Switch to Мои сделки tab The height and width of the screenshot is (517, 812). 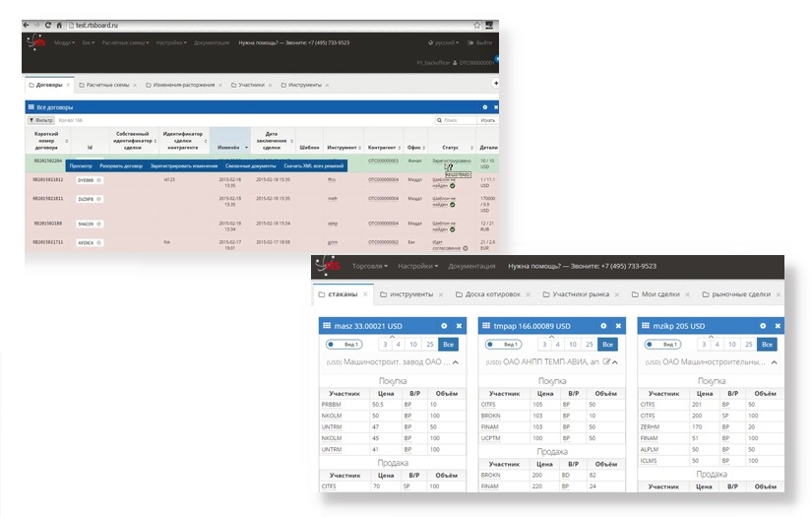(660, 294)
